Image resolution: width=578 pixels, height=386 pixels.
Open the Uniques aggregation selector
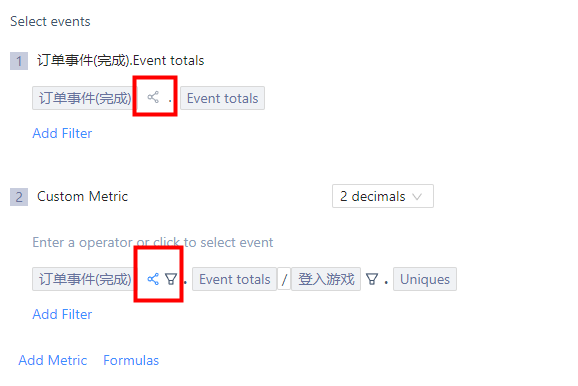point(425,279)
